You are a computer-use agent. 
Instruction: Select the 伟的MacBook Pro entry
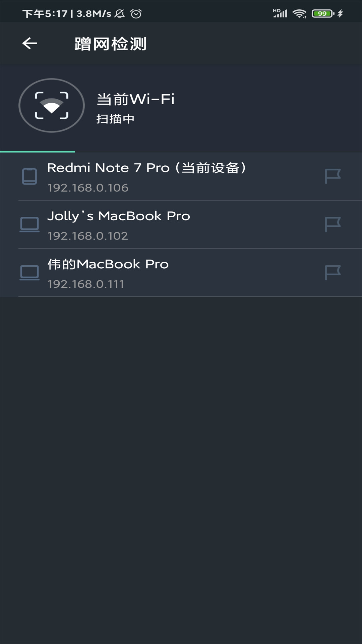108,264
